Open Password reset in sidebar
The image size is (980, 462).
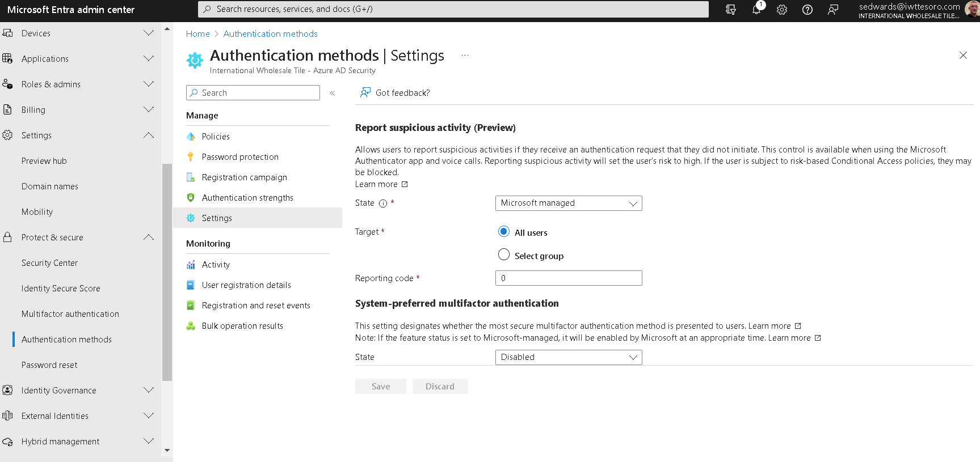[49, 365]
